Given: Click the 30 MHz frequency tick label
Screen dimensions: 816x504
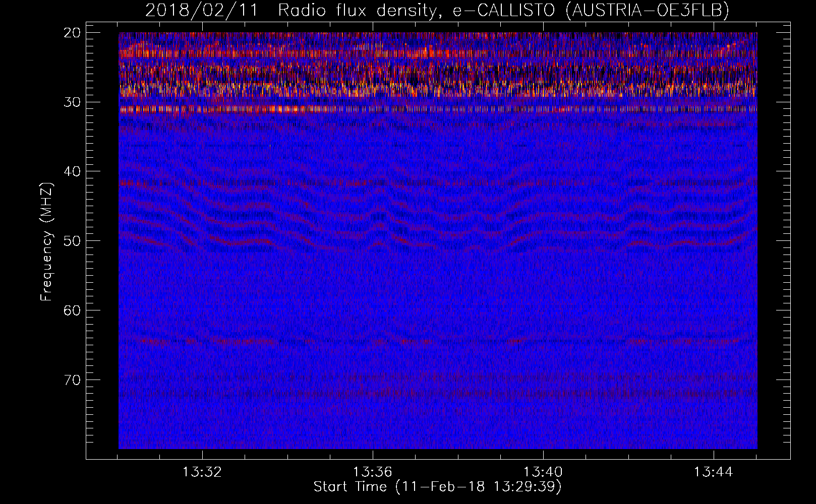Looking at the screenshot, I should pos(73,102).
